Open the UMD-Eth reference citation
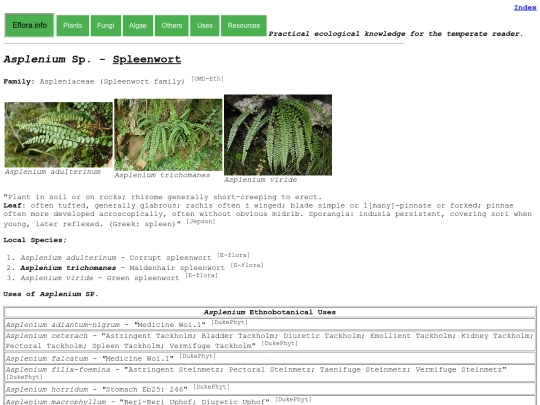 [x=207, y=79]
